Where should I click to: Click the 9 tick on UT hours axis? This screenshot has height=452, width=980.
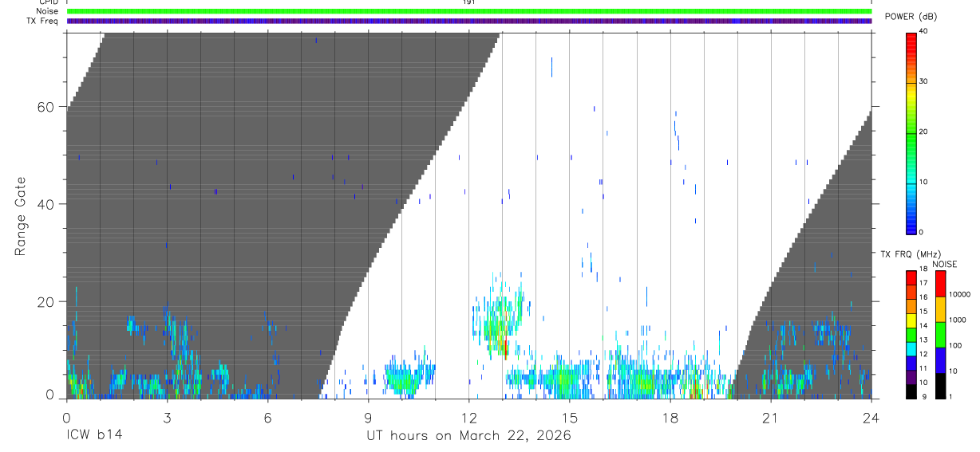click(x=368, y=417)
